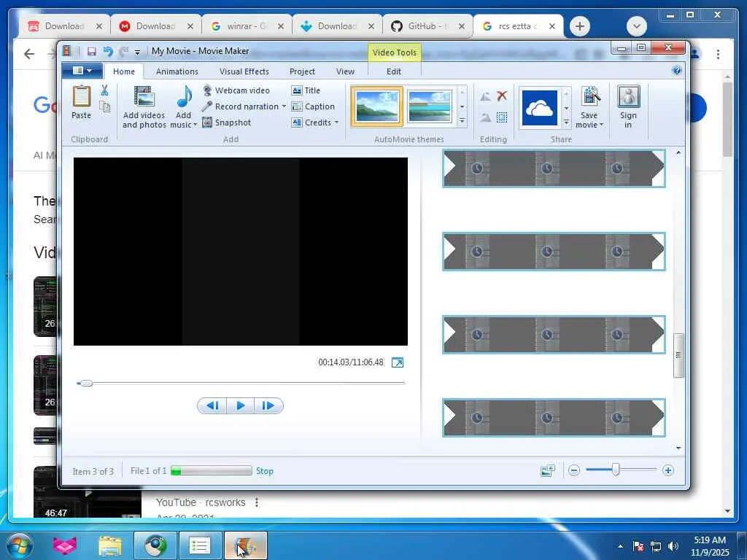Click Select all icon in Editing group
This screenshot has width=747, height=560.
(x=502, y=117)
